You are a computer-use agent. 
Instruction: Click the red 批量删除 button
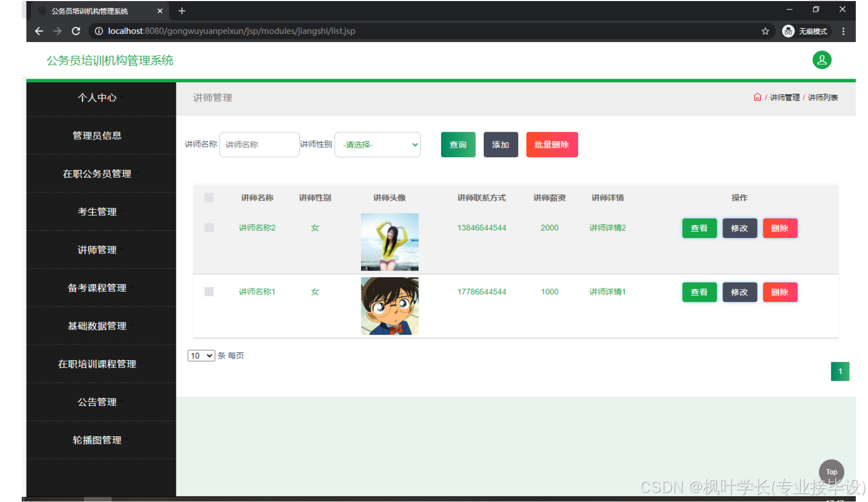coord(552,144)
